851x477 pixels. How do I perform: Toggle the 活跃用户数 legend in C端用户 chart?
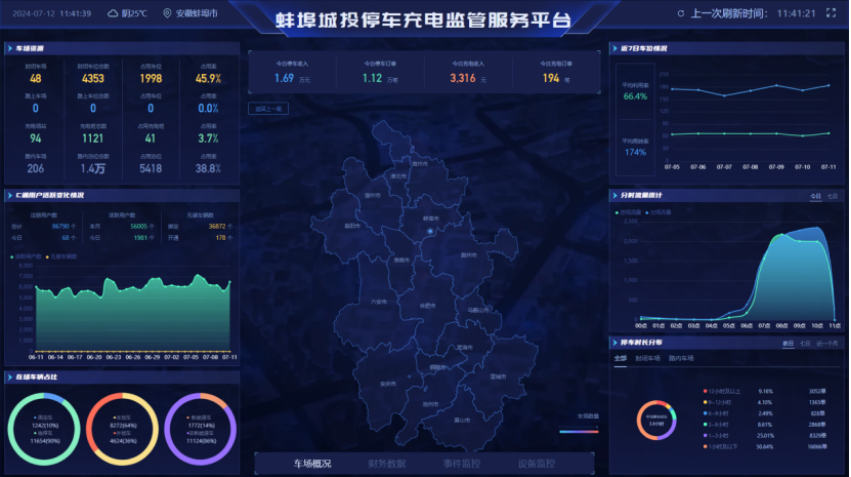pyautogui.click(x=25, y=257)
